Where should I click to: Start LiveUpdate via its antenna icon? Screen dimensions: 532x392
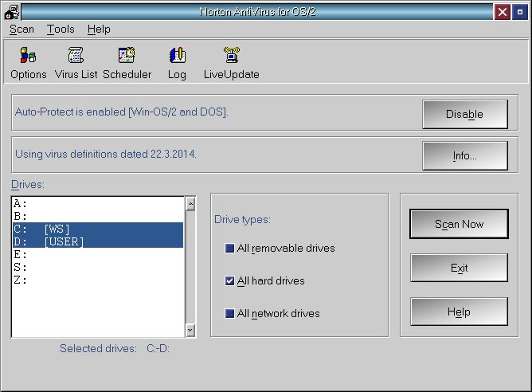(232, 55)
